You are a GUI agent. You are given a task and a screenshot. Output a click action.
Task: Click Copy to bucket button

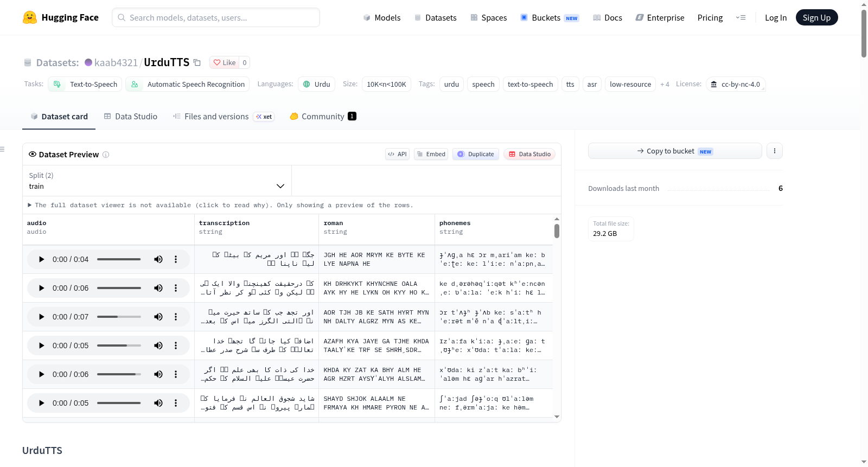pyautogui.click(x=675, y=151)
